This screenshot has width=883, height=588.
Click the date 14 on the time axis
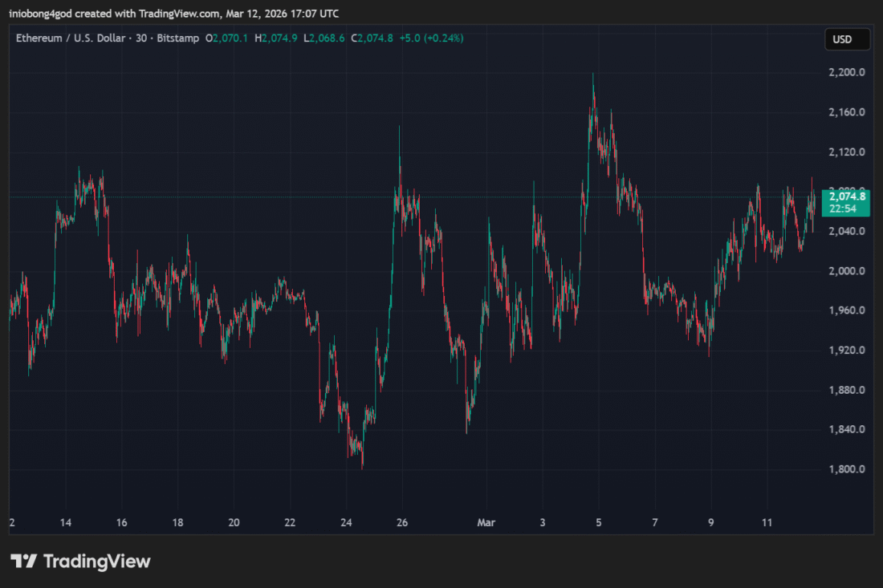(x=65, y=522)
